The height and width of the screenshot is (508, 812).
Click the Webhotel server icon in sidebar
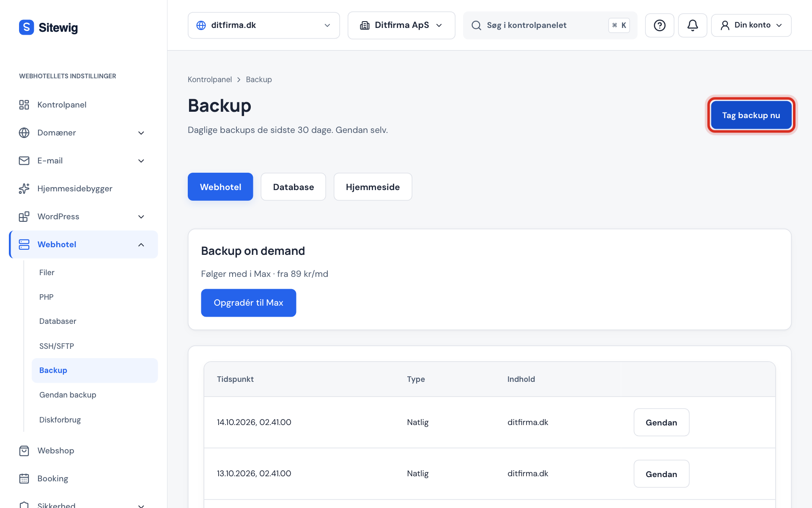pos(24,244)
